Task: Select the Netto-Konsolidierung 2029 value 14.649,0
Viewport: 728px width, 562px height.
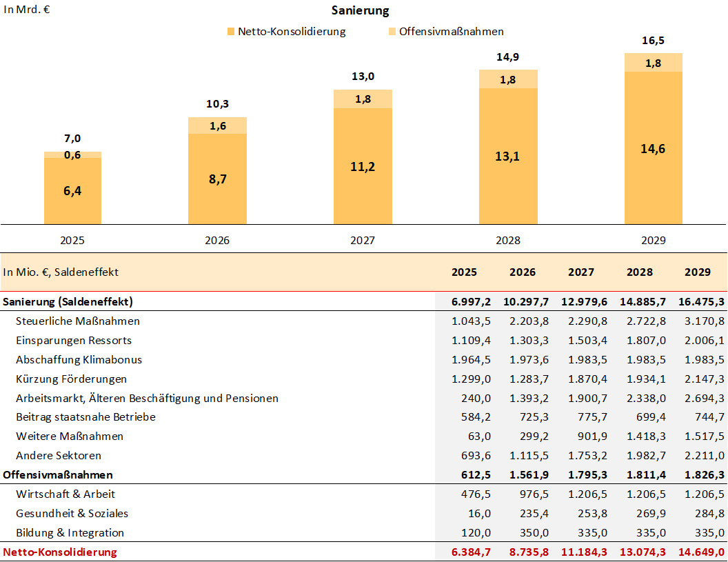Action: coord(700,552)
